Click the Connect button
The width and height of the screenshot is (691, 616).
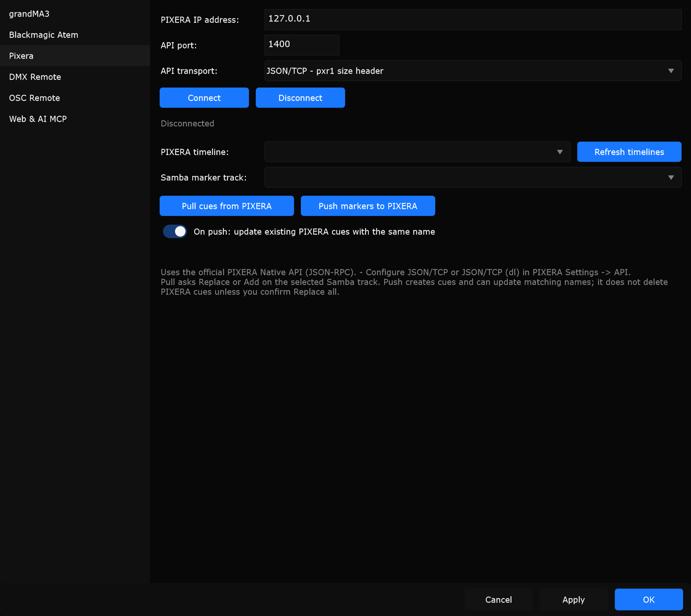[204, 98]
